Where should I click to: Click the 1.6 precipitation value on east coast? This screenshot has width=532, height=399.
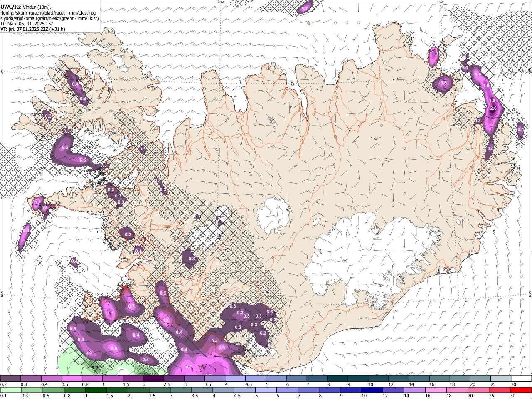click(x=486, y=86)
